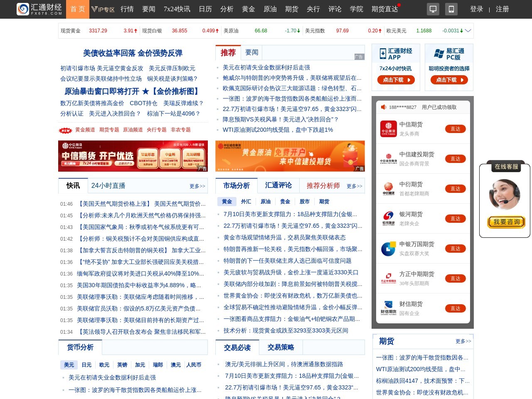Click the speaker icon in the user notification bar
Image resolution: width=532 pixels, height=399 pixels.
pyautogui.click(x=383, y=107)
